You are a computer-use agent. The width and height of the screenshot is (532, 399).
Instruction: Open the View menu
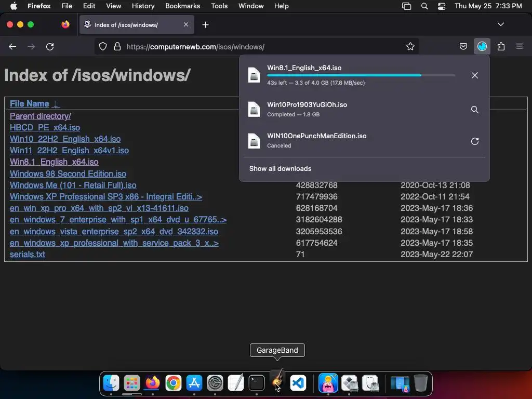click(x=113, y=6)
